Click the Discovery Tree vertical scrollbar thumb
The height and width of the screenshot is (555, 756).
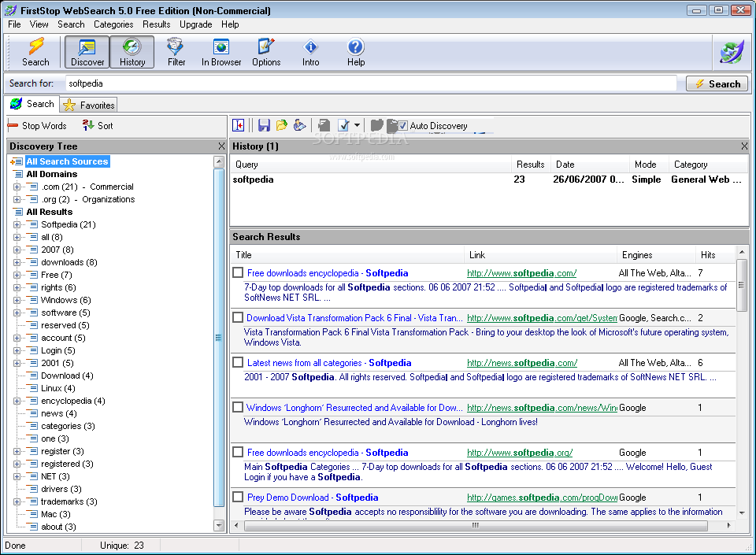[219, 337]
